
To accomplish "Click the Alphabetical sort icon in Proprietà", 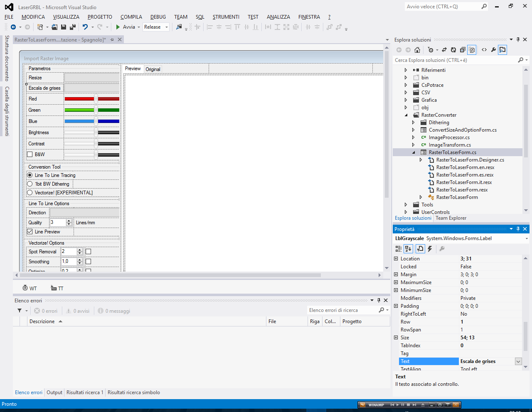I will (x=408, y=249).
